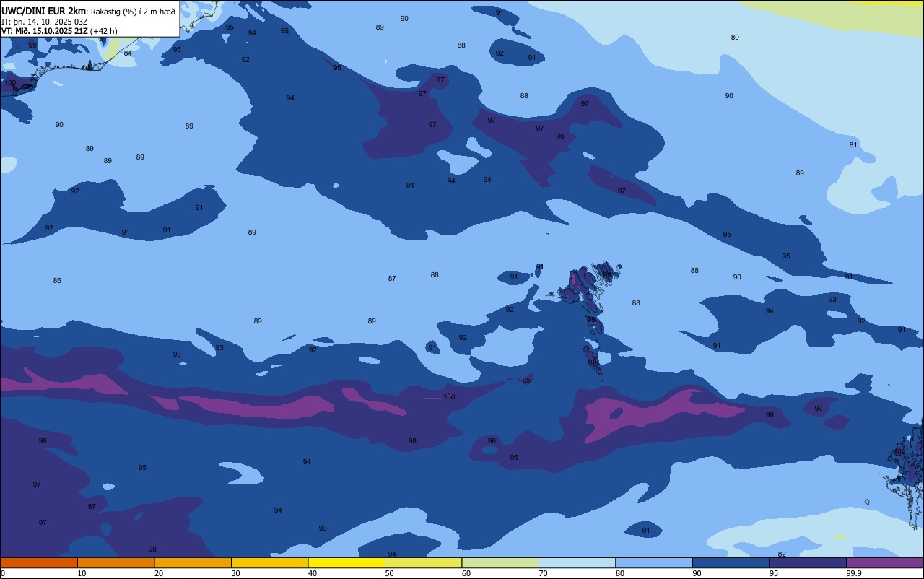The image size is (924, 579).
Task: Click the 80–90 light blue legend swatch
Action: 654,562
